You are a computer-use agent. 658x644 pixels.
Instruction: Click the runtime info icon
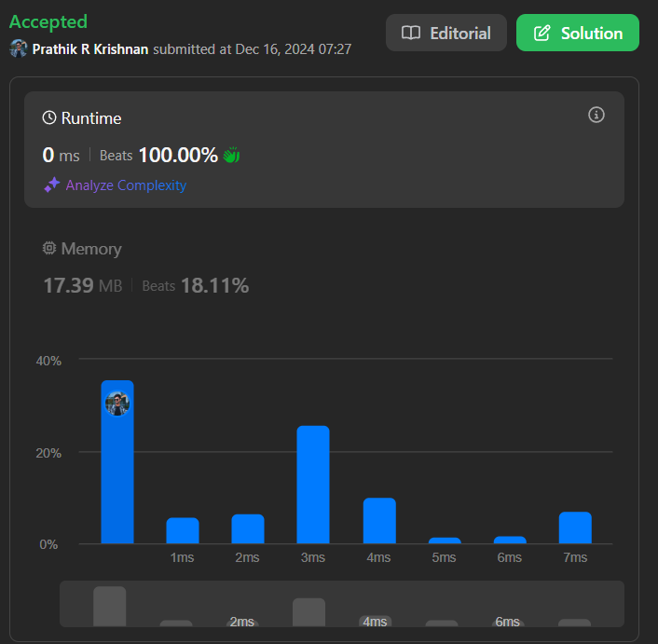596,115
